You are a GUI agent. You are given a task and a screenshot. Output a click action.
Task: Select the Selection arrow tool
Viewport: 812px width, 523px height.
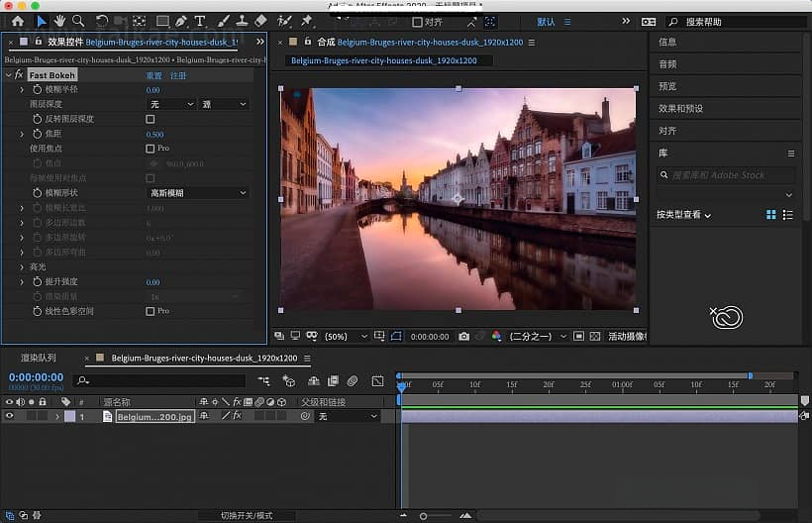(42, 21)
